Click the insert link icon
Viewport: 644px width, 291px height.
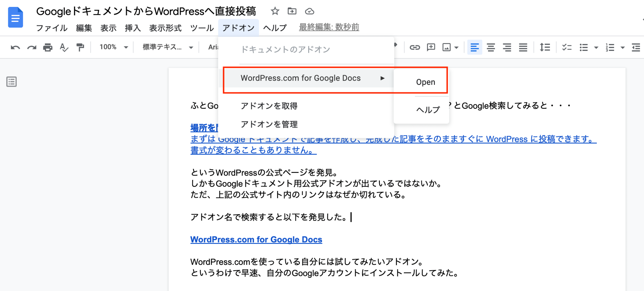(415, 47)
